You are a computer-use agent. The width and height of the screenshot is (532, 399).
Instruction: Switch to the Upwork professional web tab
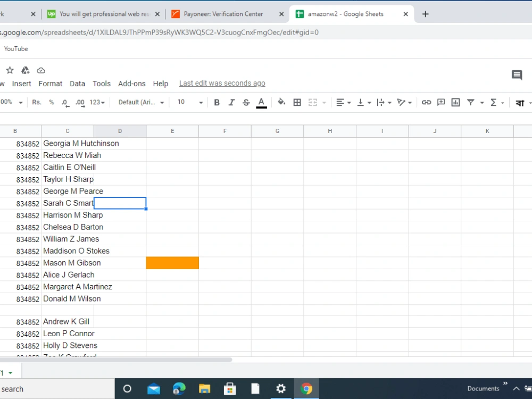click(x=104, y=14)
